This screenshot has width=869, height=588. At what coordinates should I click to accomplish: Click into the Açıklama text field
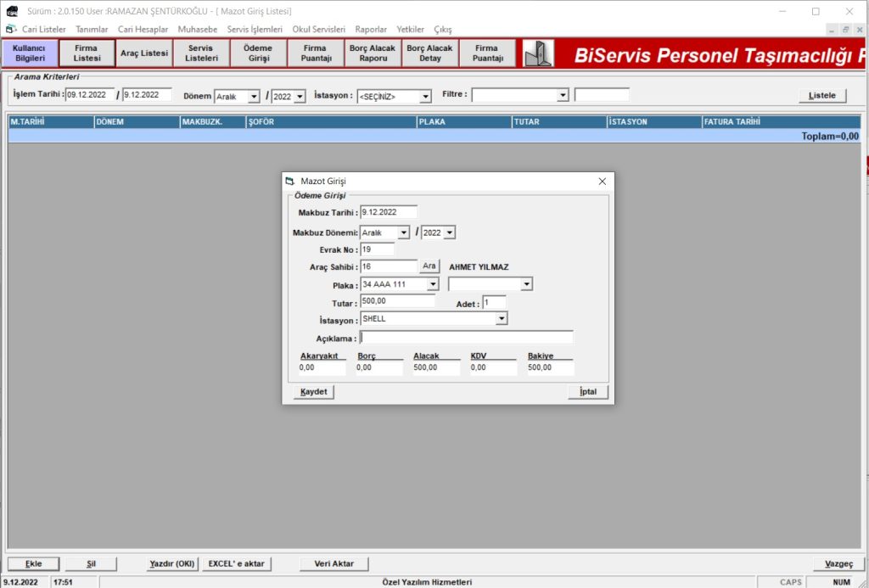coord(467,338)
